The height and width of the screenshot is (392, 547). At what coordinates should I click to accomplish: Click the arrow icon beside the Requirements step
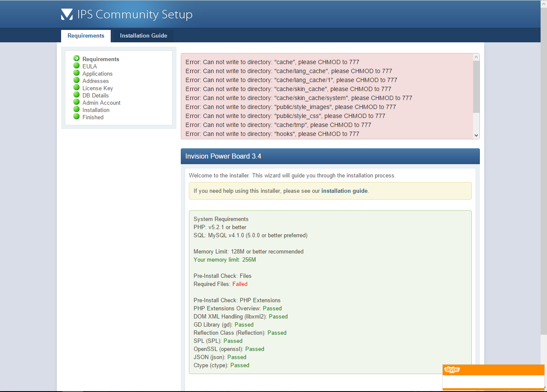(76, 59)
